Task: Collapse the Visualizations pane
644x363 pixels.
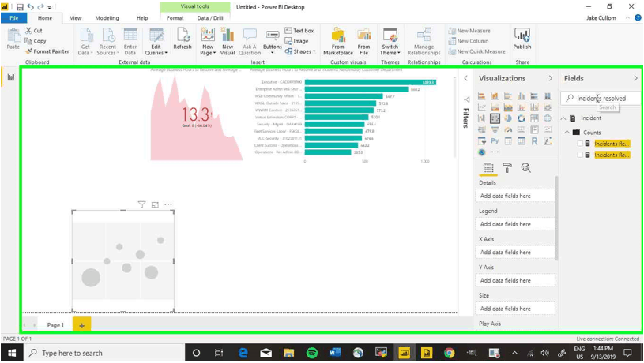Action: click(x=550, y=78)
